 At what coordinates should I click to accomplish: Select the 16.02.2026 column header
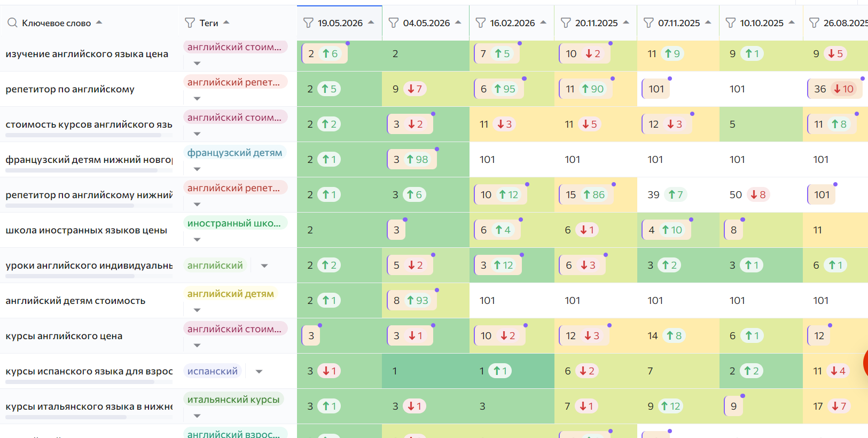[512, 23]
